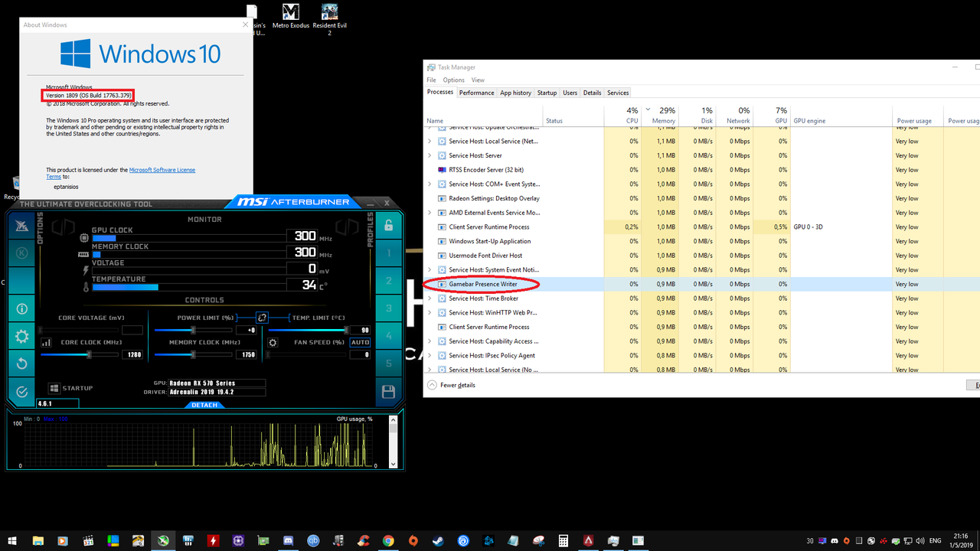Expand Service Host: Capability Access row
This screenshot has width=980, height=551.
click(430, 341)
